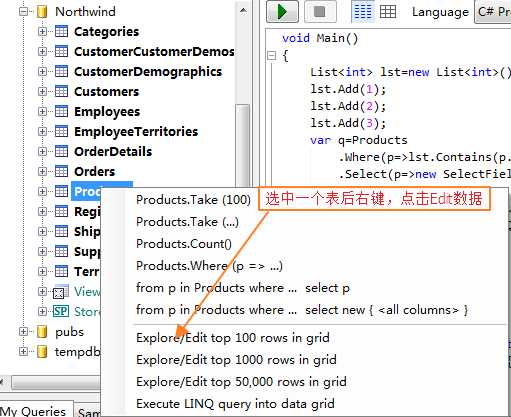Click the Northwind database cylinder icon
The height and width of the screenshot is (417, 511).
[42, 12]
